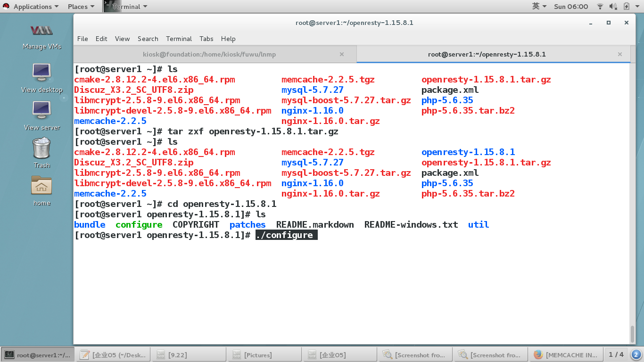Switch to first [Screenshot fro... taskbar window

(415, 355)
